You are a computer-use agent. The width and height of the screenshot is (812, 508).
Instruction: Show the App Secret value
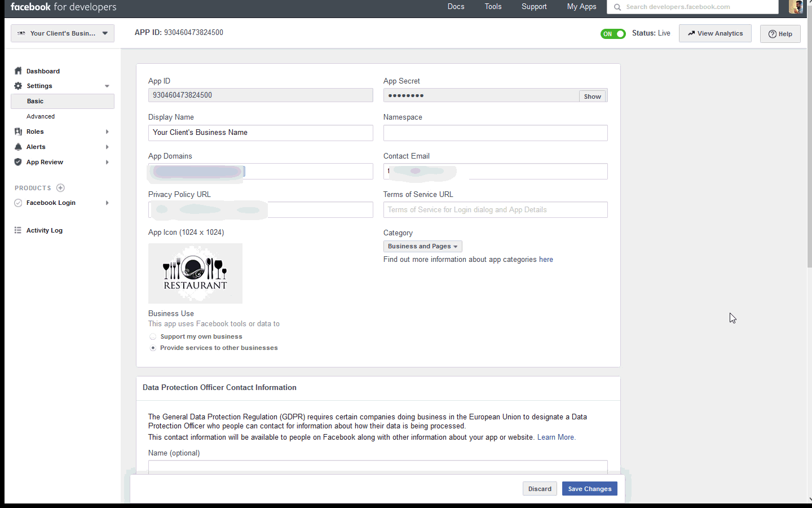pyautogui.click(x=592, y=97)
